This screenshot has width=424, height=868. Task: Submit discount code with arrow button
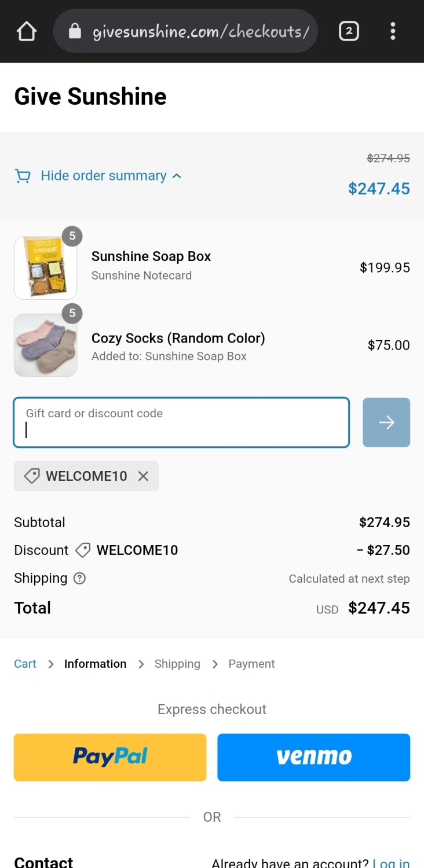click(386, 422)
